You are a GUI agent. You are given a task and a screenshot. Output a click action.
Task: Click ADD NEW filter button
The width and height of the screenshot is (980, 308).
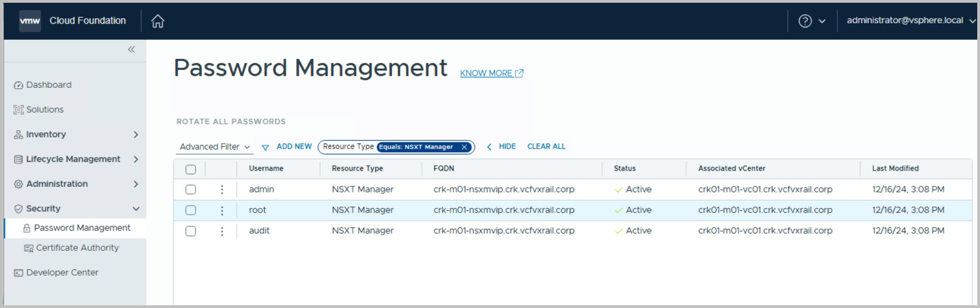pos(294,147)
